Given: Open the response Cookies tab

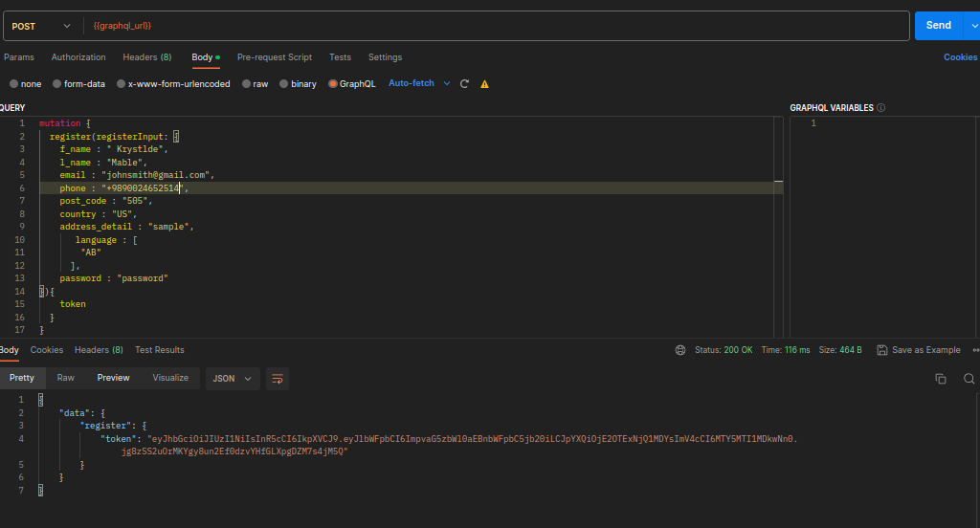Looking at the screenshot, I should click(x=47, y=350).
